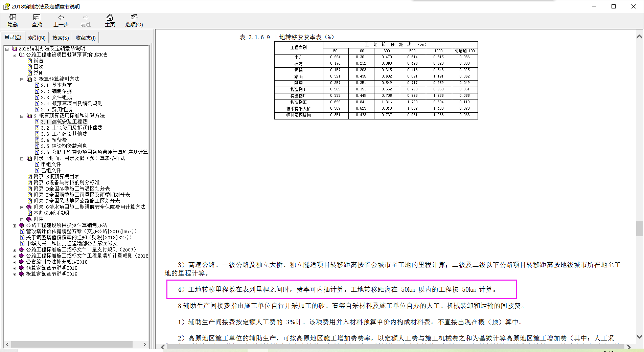644x352 pixels.
Task: Click the content pane scroll-up arrow
Action: 639,37
